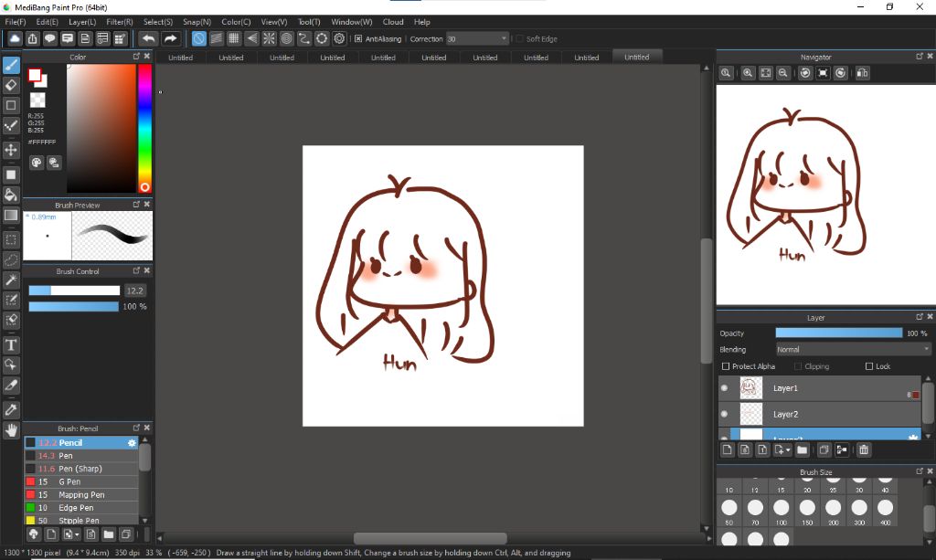Open the Cloud menu
Image resolution: width=936 pixels, height=560 pixels.
coord(393,22)
